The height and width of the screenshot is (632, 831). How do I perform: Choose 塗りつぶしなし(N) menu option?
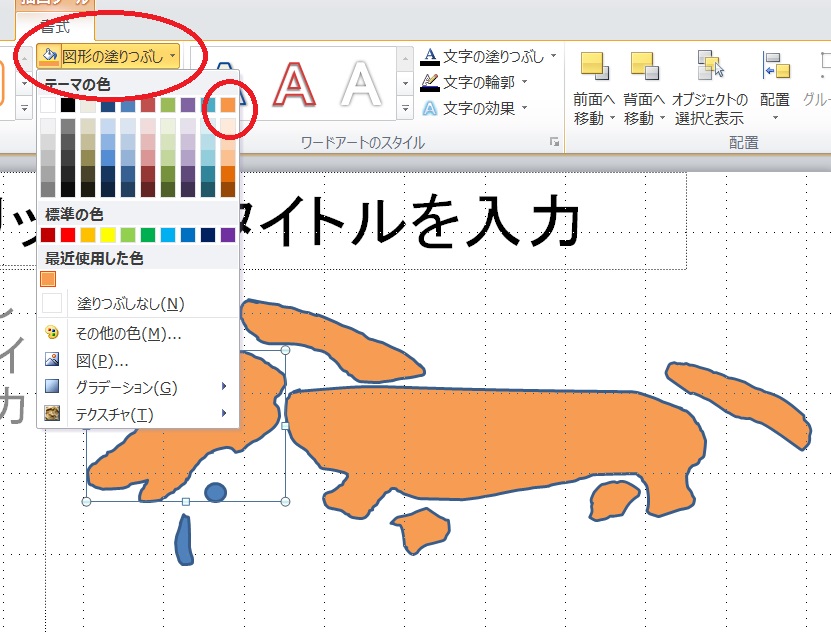138,304
